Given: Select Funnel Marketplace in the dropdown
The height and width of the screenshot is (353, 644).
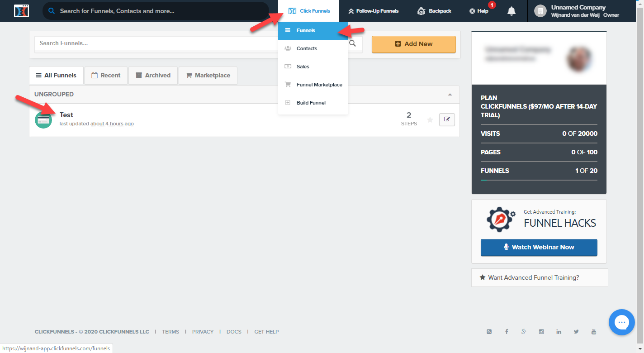Looking at the screenshot, I should [x=313, y=85].
